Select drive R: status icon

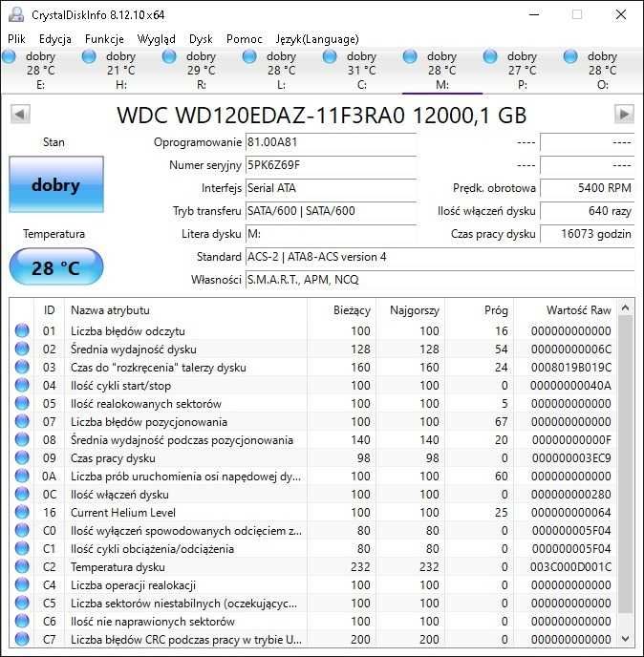[169, 56]
